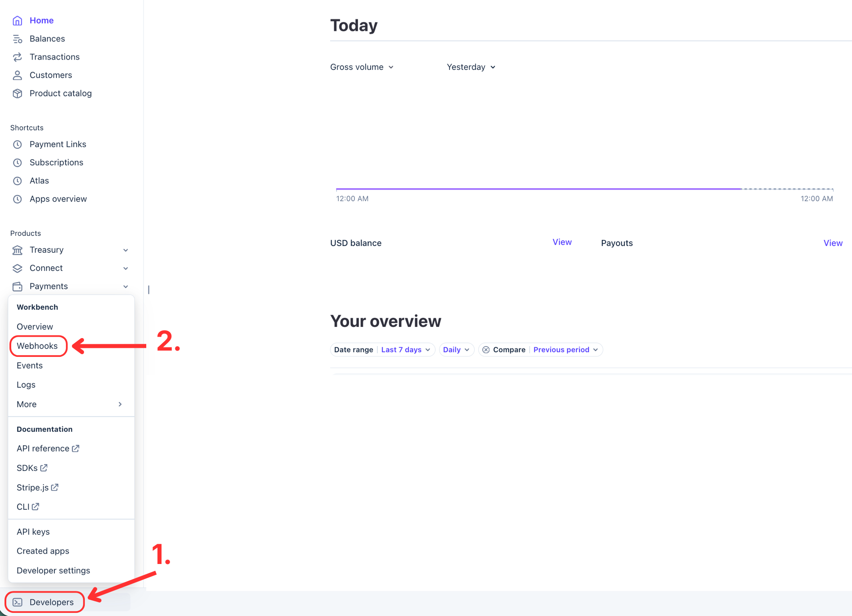Click the Transactions arrows icon
Viewport: 852px width, 616px height.
tap(17, 57)
